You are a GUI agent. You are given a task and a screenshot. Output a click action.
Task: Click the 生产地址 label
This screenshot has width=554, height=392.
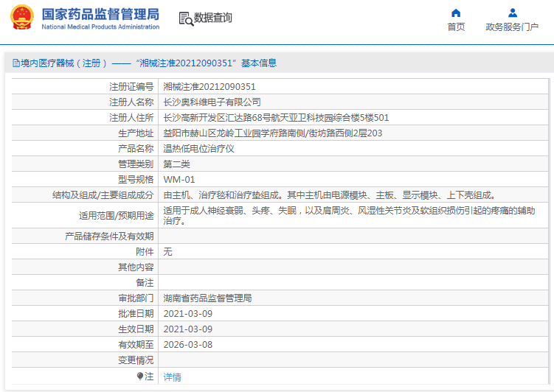(136, 133)
